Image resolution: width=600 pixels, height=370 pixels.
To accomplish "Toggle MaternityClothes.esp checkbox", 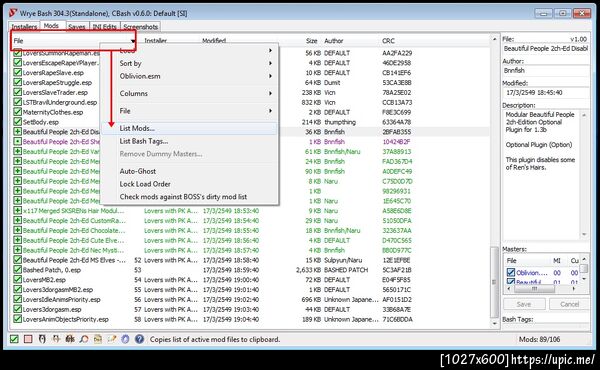I will (17, 112).
